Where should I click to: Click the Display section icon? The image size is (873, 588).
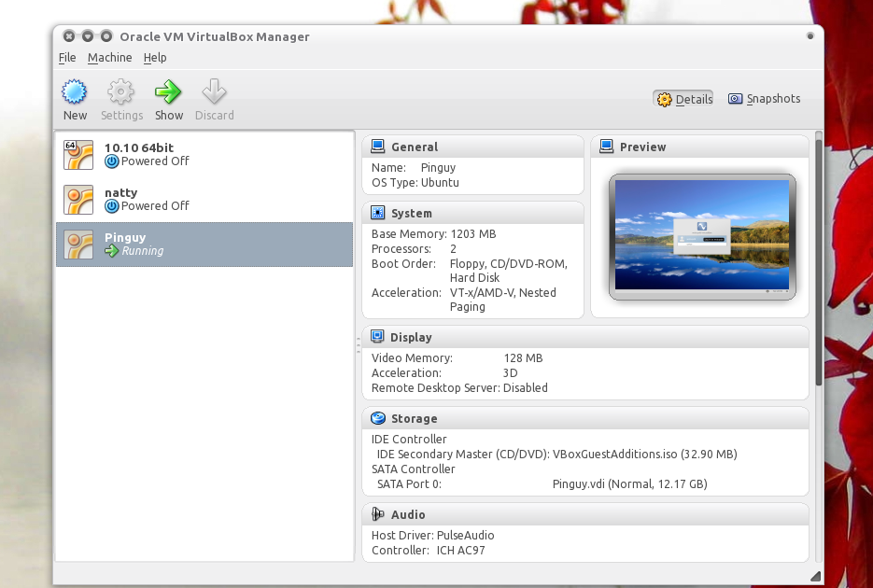(x=377, y=337)
